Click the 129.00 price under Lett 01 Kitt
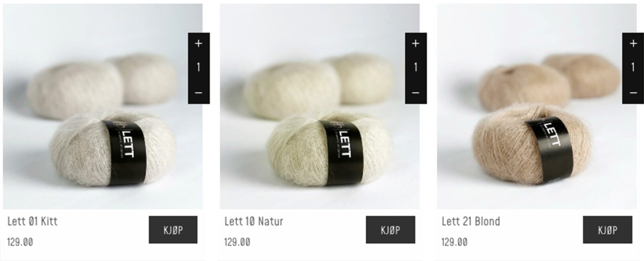 point(20,242)
